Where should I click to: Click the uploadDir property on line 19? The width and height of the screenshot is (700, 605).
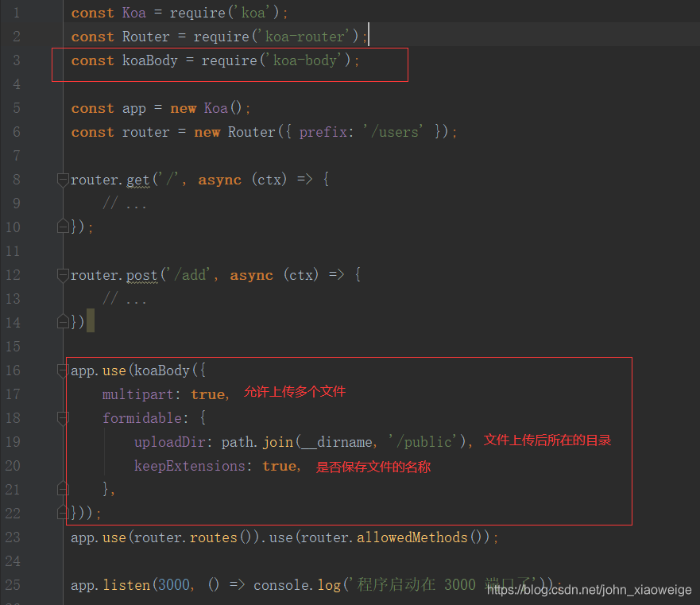[170, 442]
